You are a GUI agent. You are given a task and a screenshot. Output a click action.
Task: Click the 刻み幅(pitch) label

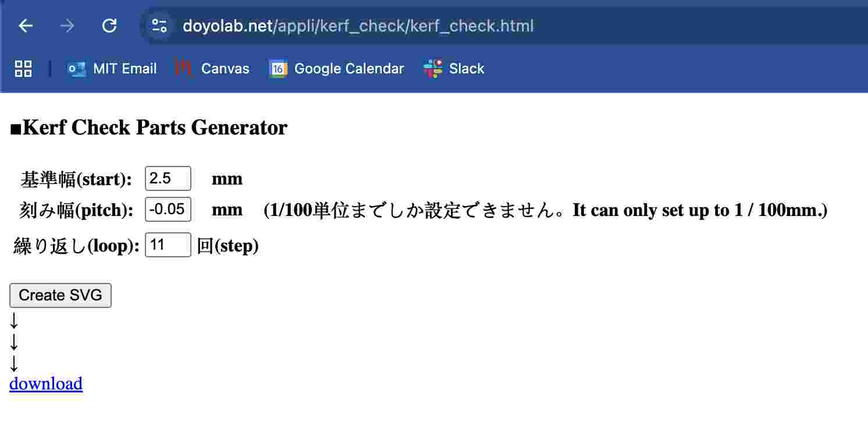[x=77, y=210]
